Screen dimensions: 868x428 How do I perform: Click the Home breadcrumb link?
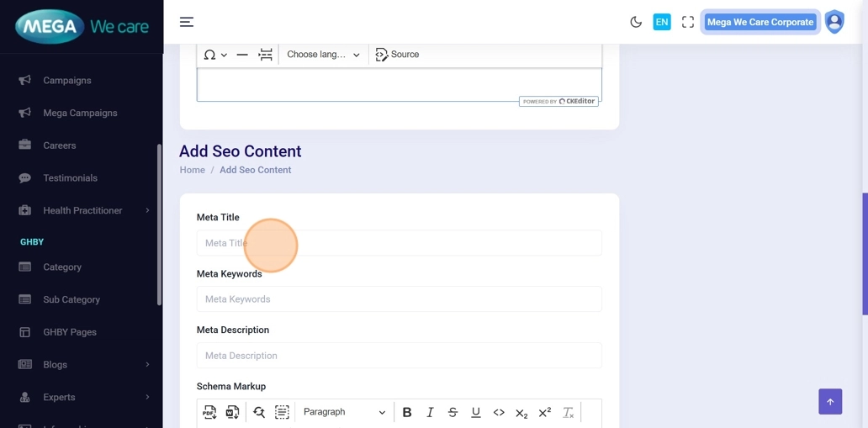[192, 170]
